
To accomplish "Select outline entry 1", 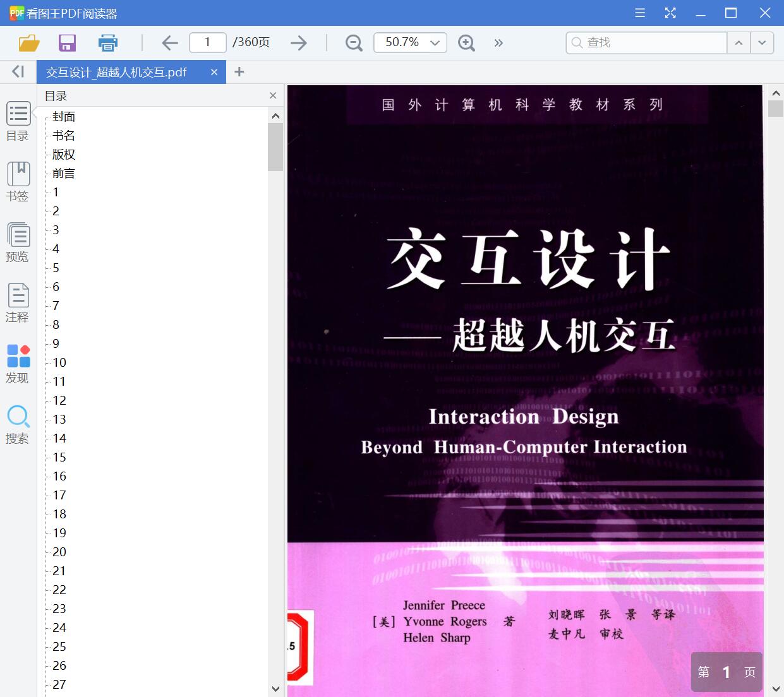I will coord(56,193).
